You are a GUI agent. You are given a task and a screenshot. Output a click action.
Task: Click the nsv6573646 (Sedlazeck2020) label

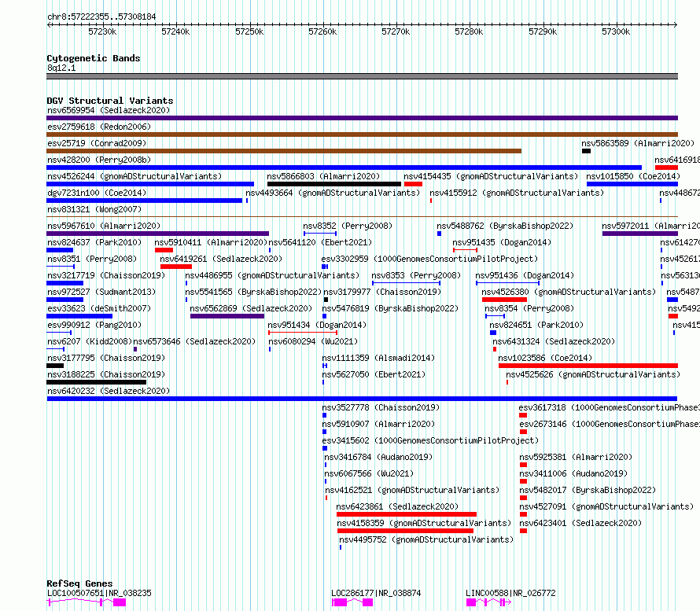(x=194, y=341)
